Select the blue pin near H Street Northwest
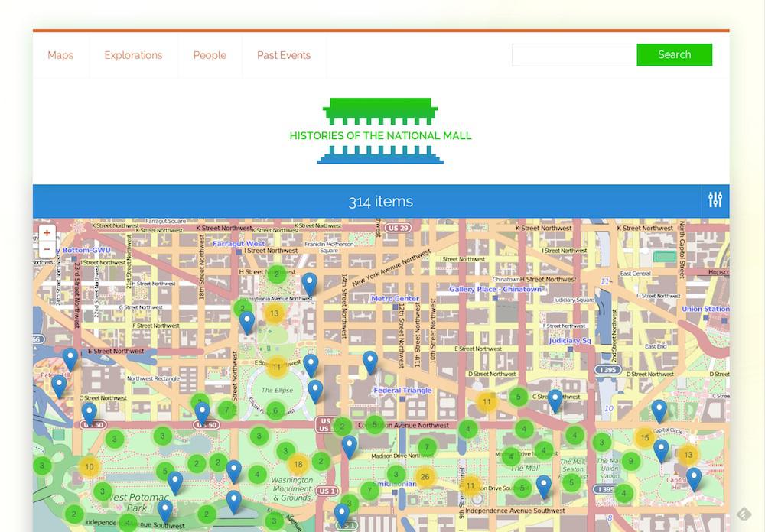Image resolution: width=765 pixels, height=532 pixels. click(x=310, y=284)
